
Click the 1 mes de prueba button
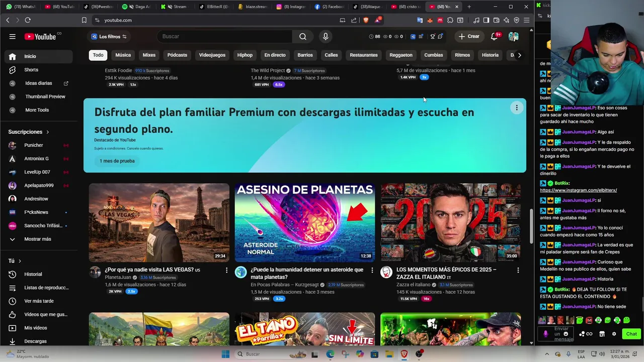pos(117,161)
